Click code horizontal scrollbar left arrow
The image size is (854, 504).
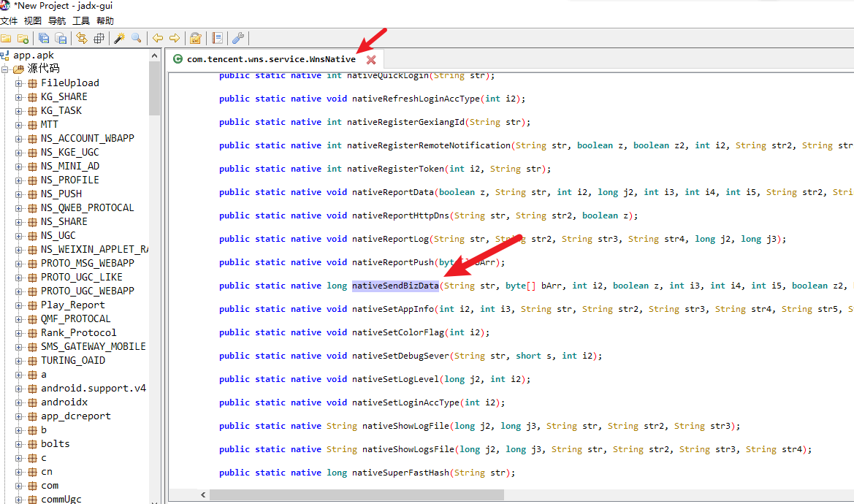pos(203,495)
